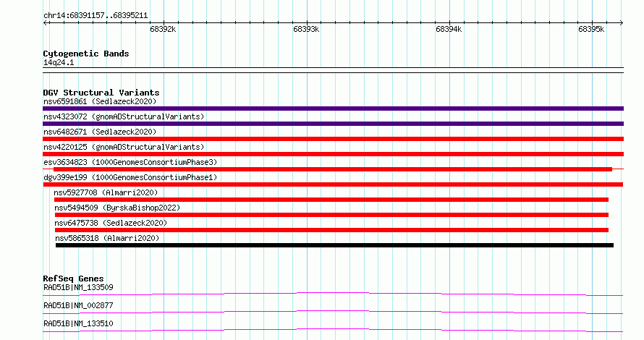Open variant label dgv399e199 (1000GenomesConsortiumPhase1)
Image resolution: width=644 pixels, height=340 pixels.
click(130, 177)
